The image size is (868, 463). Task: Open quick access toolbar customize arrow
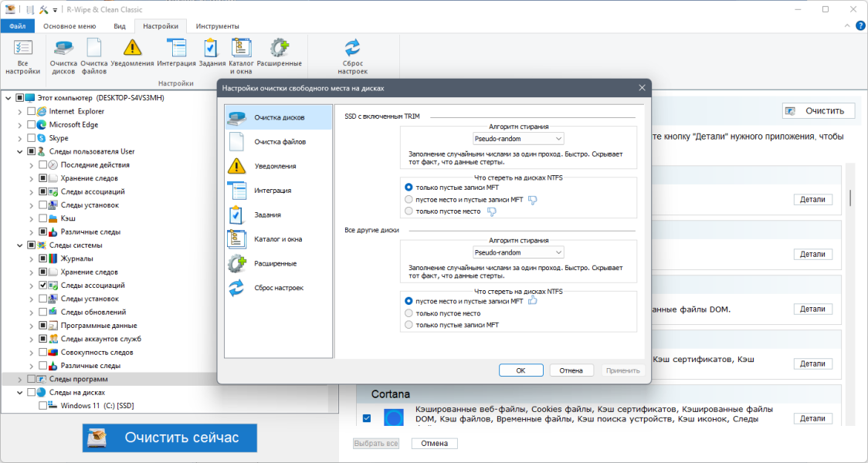pos(55,10)
